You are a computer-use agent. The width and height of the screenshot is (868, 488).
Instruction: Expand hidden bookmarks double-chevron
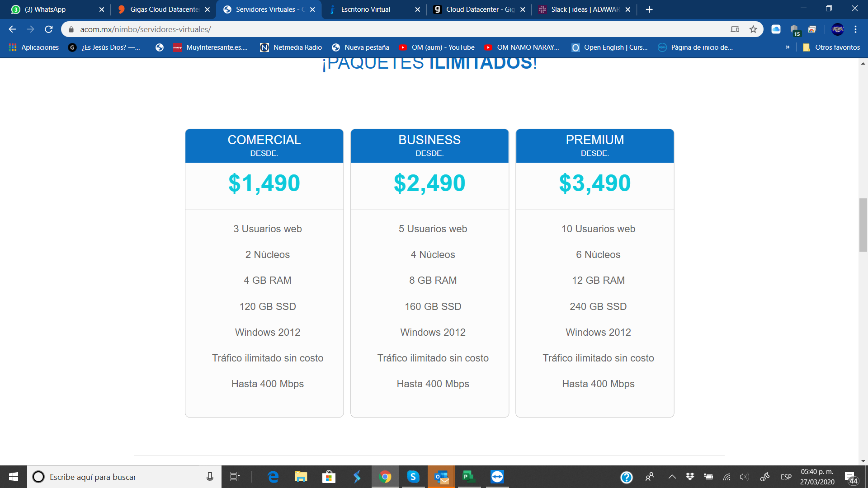pos(788,47)
